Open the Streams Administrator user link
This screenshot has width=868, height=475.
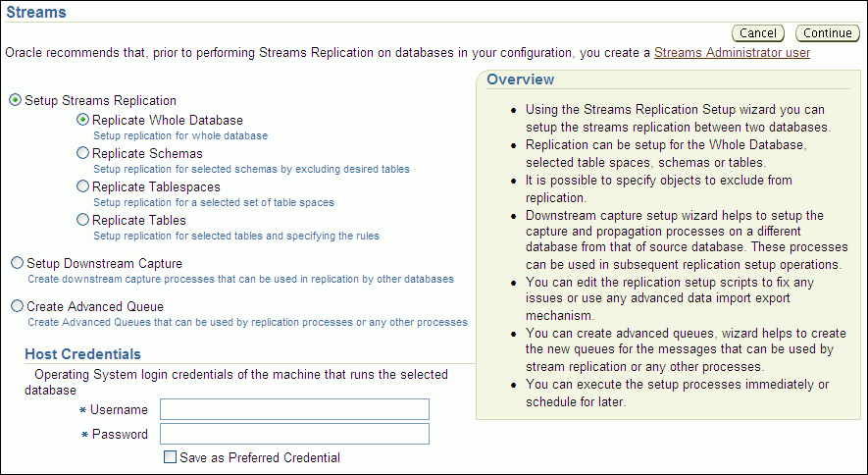732,53
